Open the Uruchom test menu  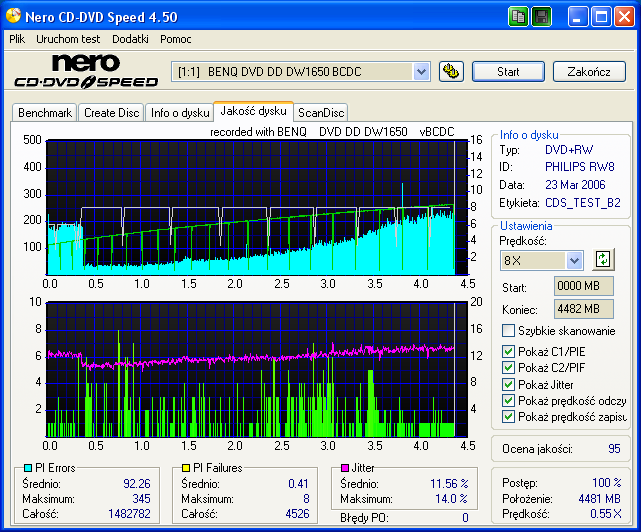(68, 39)
